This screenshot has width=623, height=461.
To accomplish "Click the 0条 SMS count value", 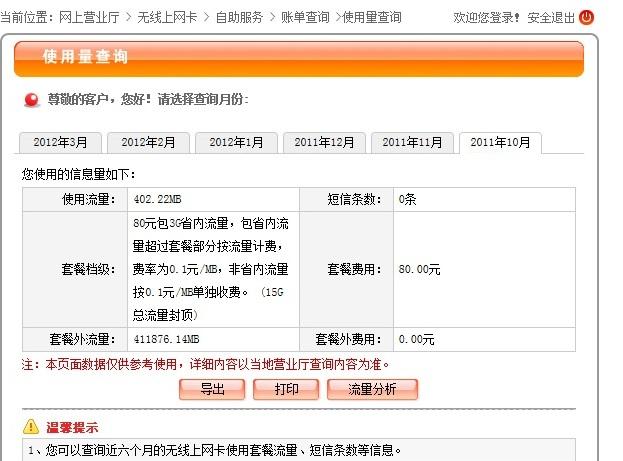I will coord(407,199).
